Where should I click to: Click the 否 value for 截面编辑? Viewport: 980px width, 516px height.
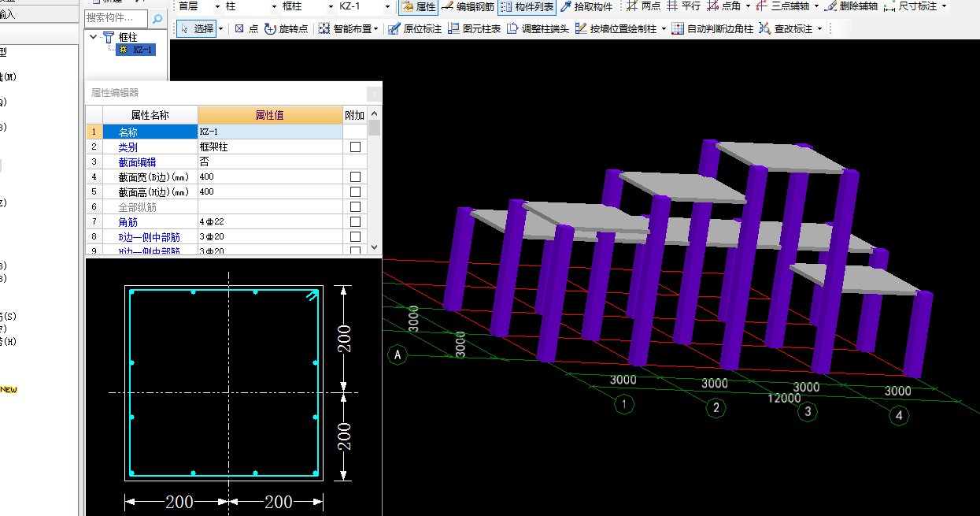[270, 161]
